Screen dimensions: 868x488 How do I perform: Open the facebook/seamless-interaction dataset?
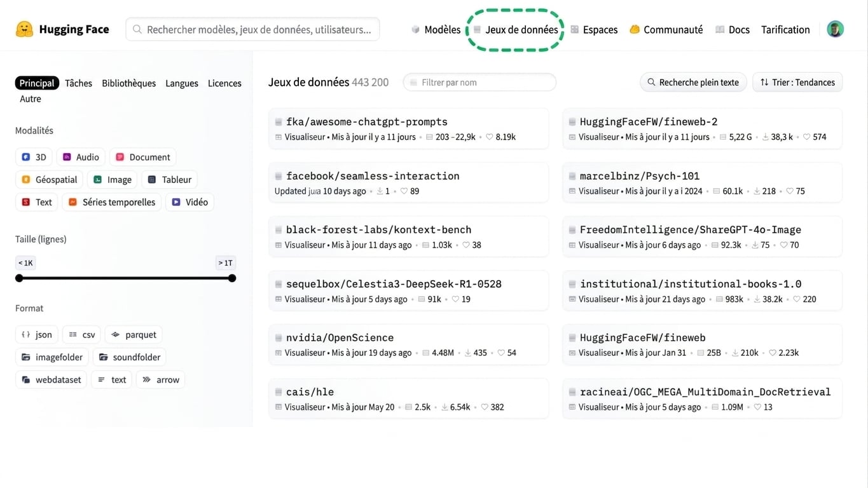(408, 182)
